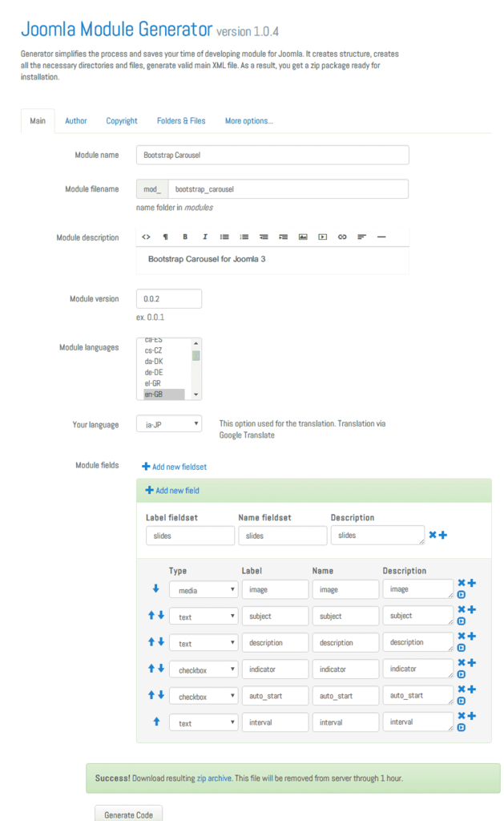Click the square arrow icon under subject row
Screen dimensions: 504x821
click(x=461, y=621)
